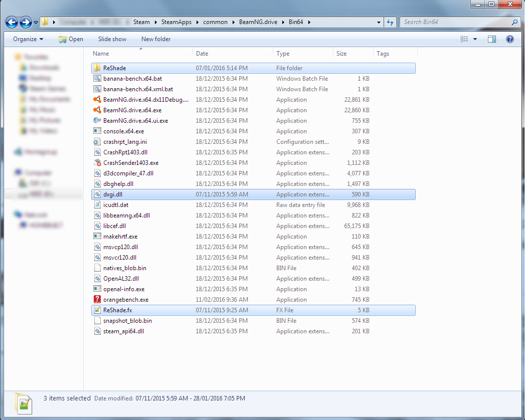Select dbghelp.dll file icon
This screenshot has width=525, height=420.
coord(97,184)
